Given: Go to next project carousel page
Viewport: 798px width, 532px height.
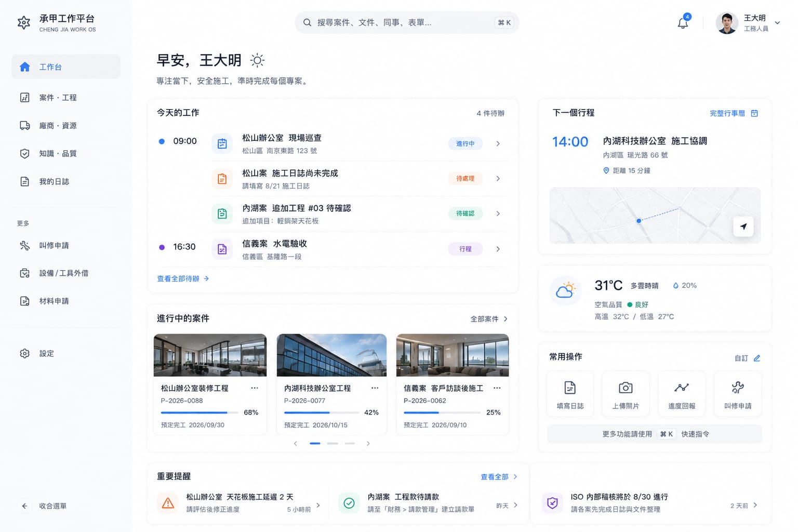Looking at the screenshot, I should click(368, 444).
